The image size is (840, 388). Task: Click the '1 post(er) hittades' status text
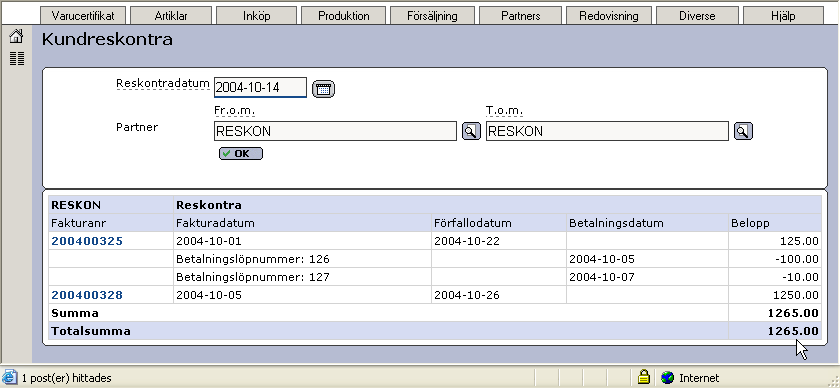(x=66, y=378)
